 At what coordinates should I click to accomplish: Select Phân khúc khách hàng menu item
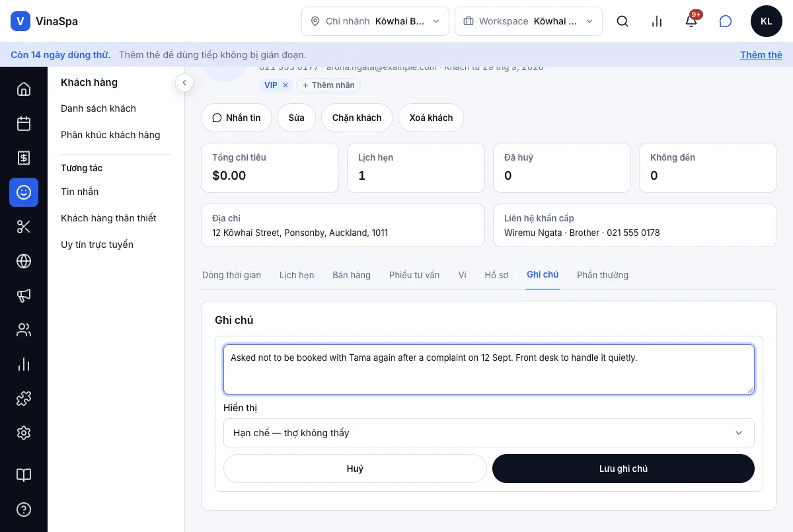[110, 135]
